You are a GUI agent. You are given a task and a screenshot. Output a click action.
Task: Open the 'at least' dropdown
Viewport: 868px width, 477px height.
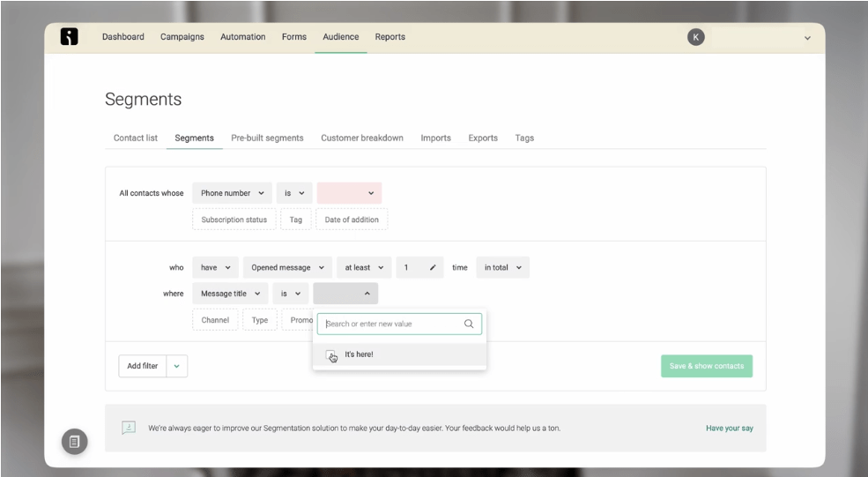click(x=364, y=267)
